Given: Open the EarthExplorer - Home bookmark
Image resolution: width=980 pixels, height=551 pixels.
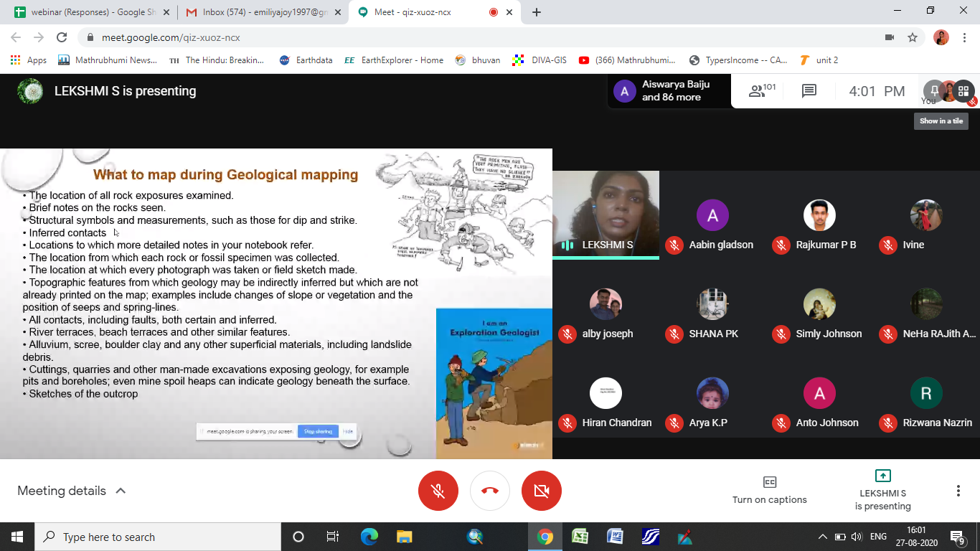Looking at the screenshot, I should point(394,60).
